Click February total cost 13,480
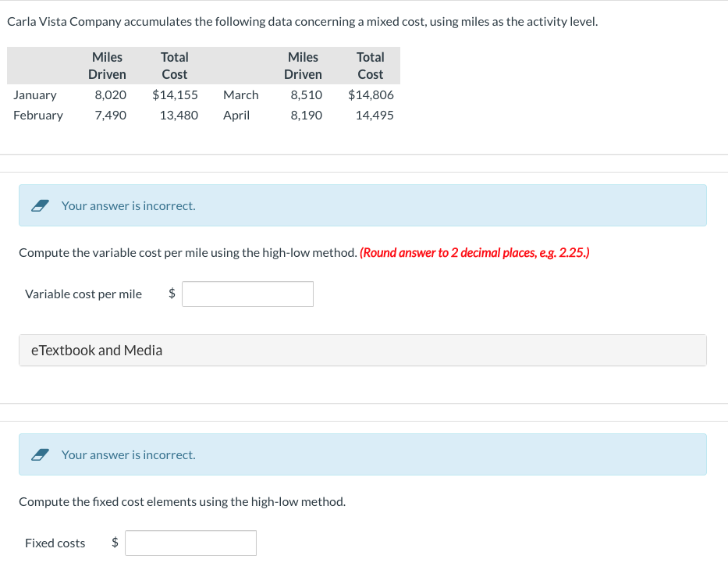This screenshot has height=577, width=728. (179, 116)
